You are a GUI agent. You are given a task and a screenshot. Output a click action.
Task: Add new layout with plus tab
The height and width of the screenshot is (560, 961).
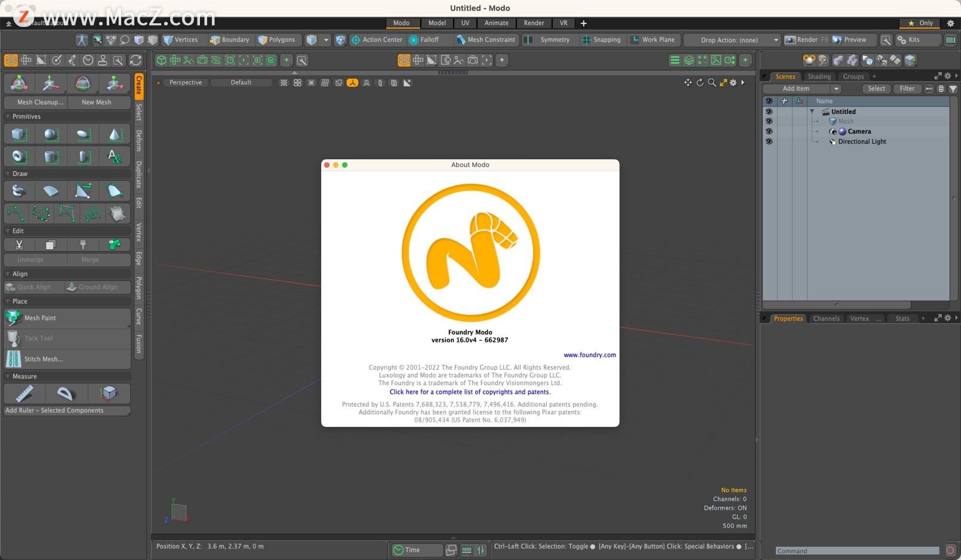584,23
